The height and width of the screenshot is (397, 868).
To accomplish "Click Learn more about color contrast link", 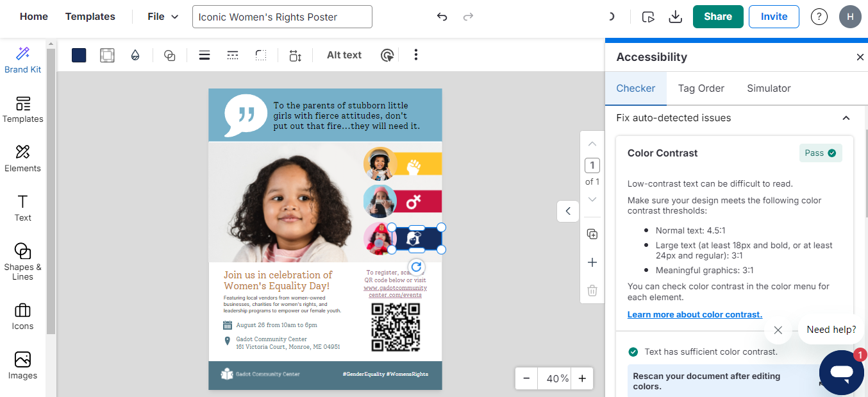I will pyautogui.click(x=695, y=315).
